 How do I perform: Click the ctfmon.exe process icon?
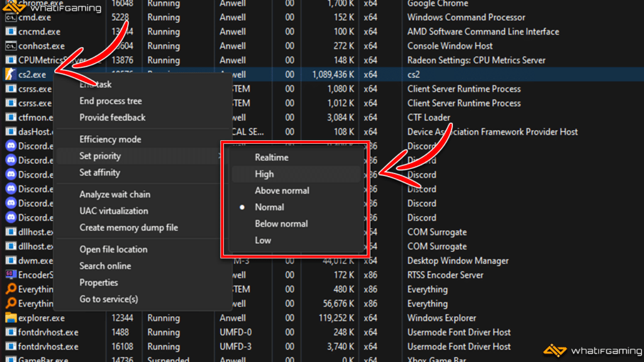[10, 118]
